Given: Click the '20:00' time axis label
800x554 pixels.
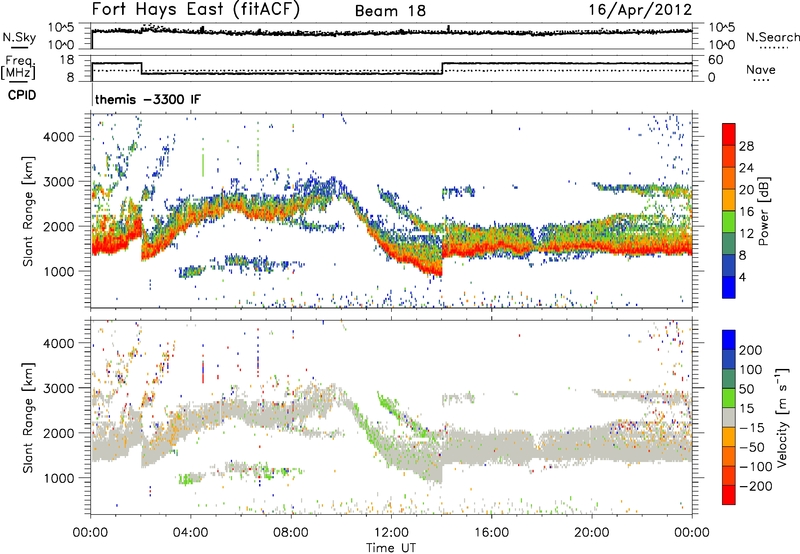Looking at the screenshot, I should coord(592,533).
